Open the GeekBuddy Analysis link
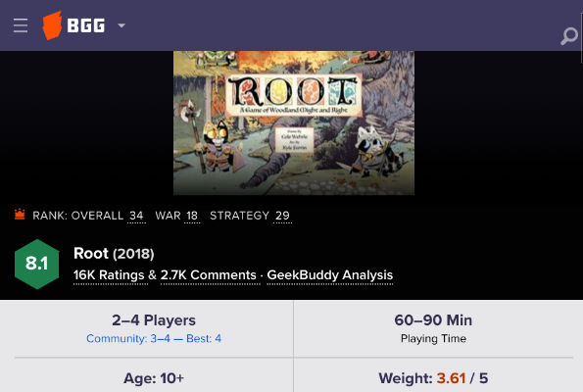The width and height of the screenshot is (583, 392). (x=330, y=275)
